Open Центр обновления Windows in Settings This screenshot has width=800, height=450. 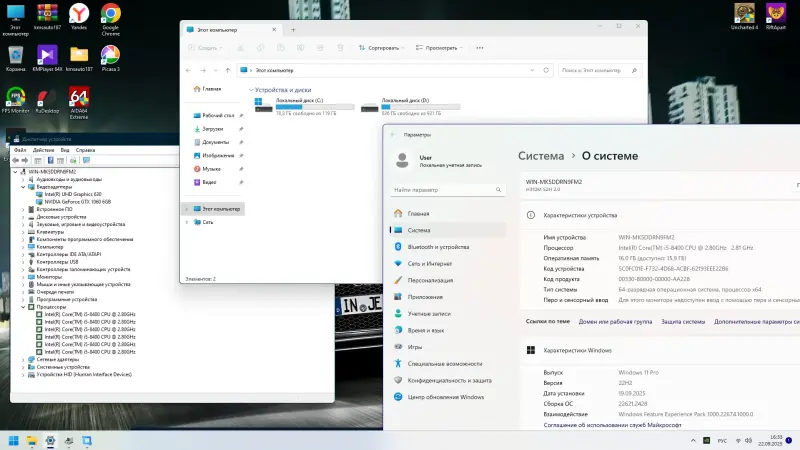tap(445, 397)
